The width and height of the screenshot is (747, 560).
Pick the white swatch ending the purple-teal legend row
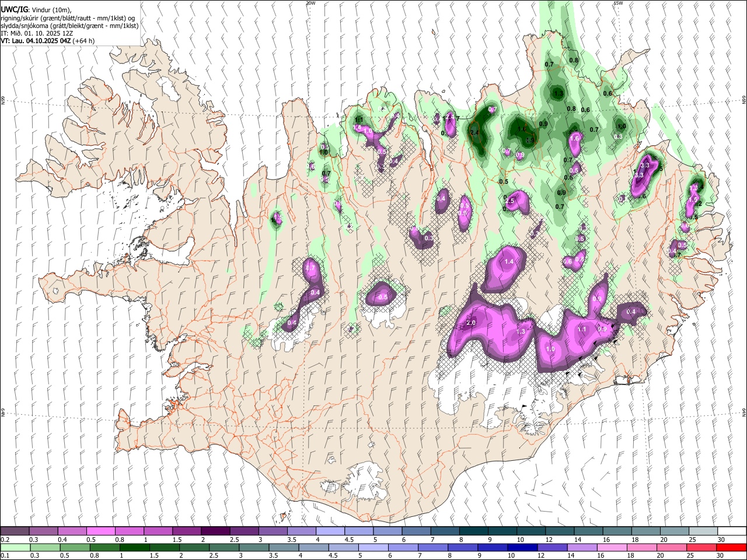tap(731, 531)
